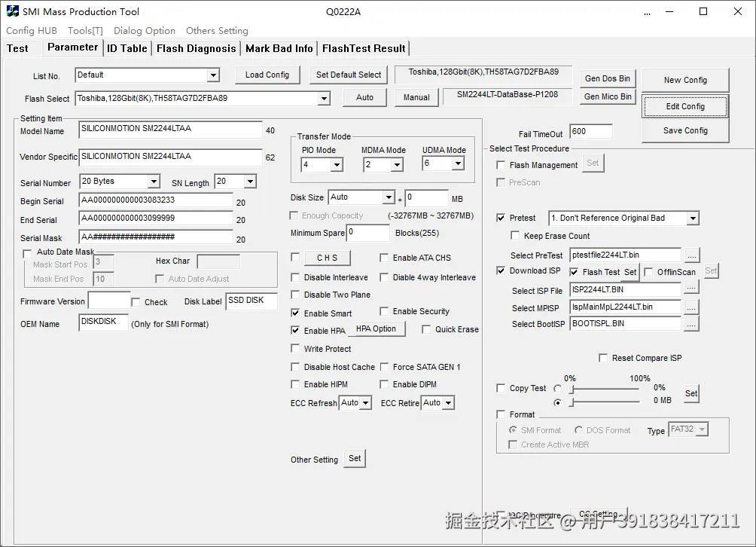Image resolution: width=756 pixels, height=547 pixels.
Task: Toggle Enable HPA checkbox
Action: coord(295,331)
